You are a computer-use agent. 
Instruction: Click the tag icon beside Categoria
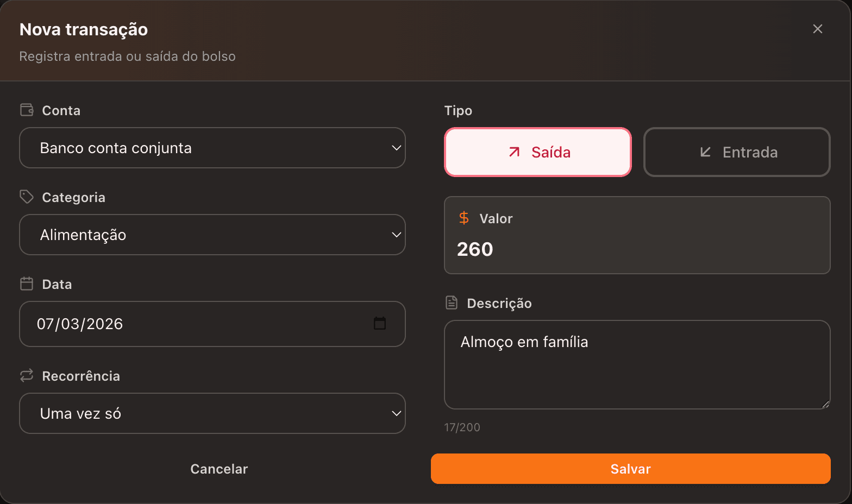click(x=27, y=197)
